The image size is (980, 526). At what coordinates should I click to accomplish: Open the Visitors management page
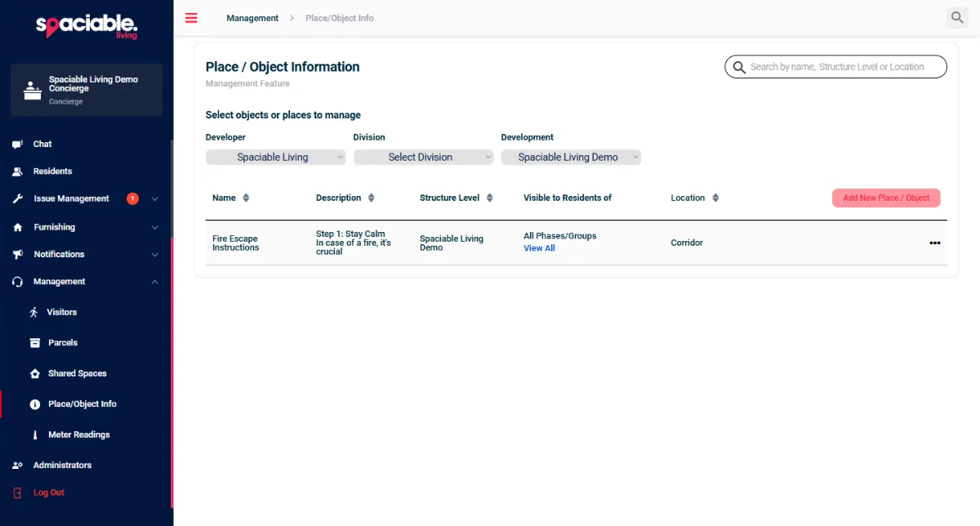click(62, 312)
